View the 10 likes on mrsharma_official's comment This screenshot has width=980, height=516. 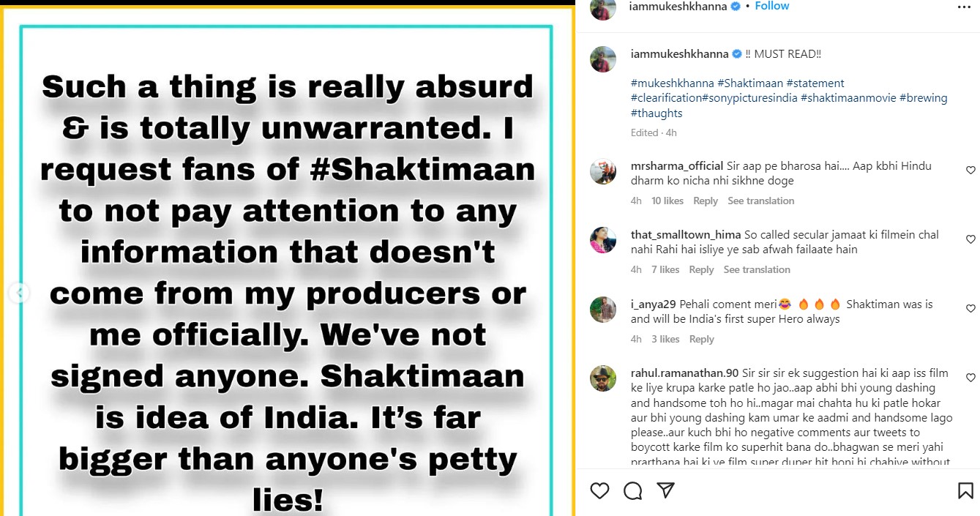point(667,201)
